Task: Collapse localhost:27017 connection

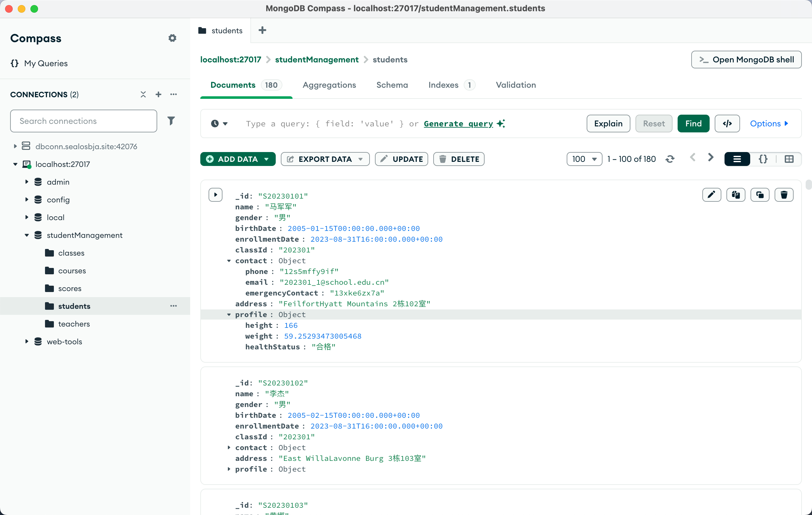Action: pos(15,164)
